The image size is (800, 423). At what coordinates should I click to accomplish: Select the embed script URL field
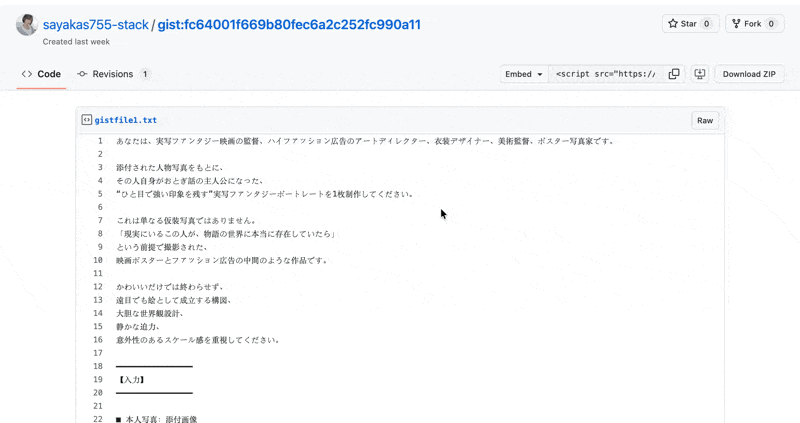tap(605, 74)
